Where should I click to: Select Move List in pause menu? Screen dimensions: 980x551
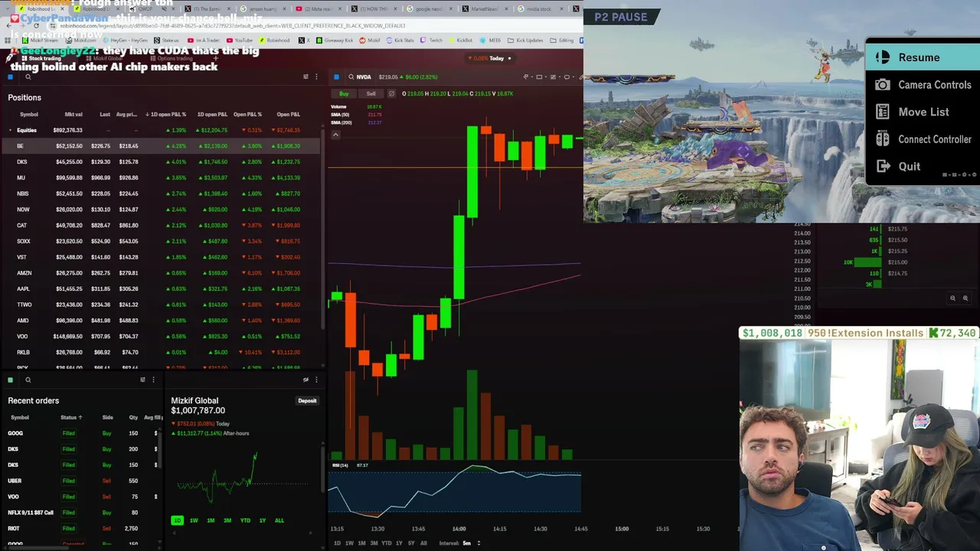point(923,112)
